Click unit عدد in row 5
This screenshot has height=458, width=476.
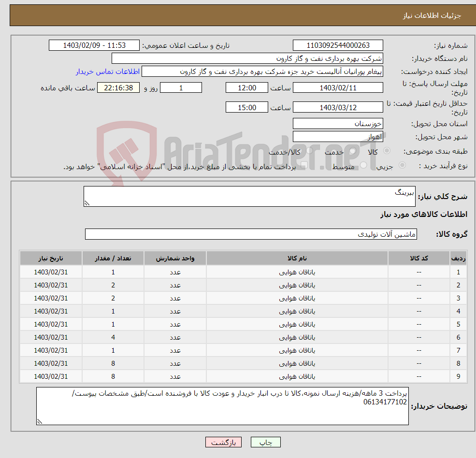[175, 325]
